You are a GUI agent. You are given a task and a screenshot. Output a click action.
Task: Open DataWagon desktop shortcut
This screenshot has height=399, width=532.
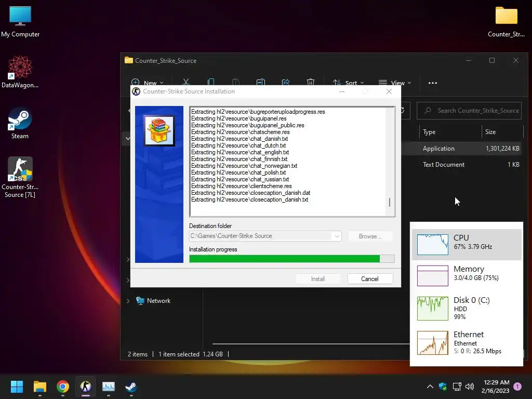tap(20, 72)
